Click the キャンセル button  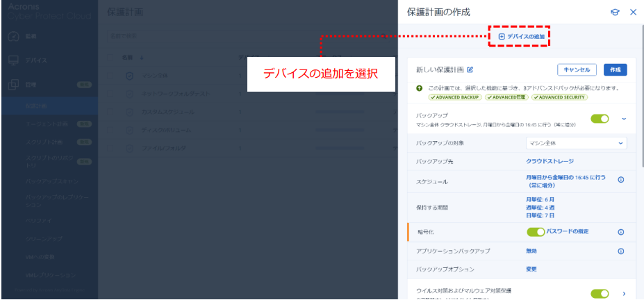[x=577, y=69]
